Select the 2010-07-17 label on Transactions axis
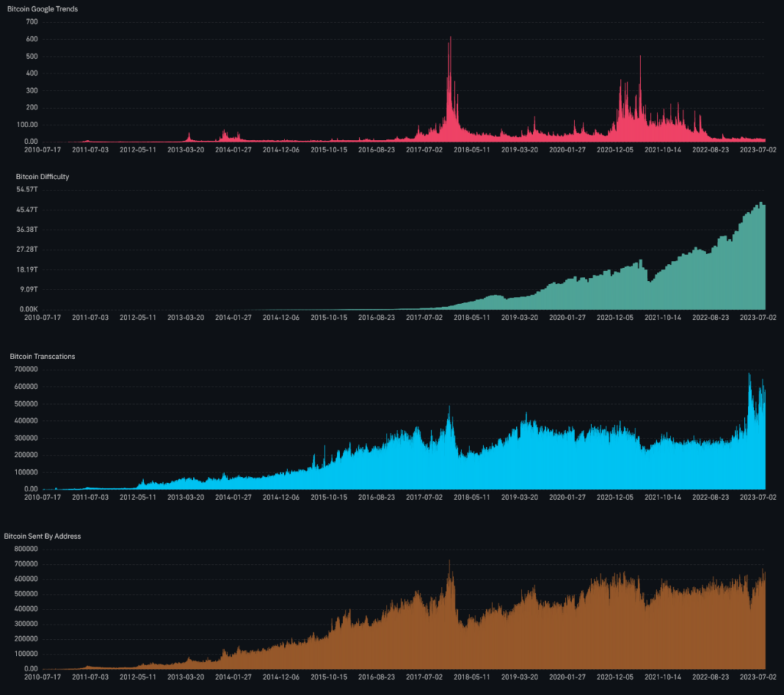The height and width of the screenshot is (695, 784). [x=42, y=497]
